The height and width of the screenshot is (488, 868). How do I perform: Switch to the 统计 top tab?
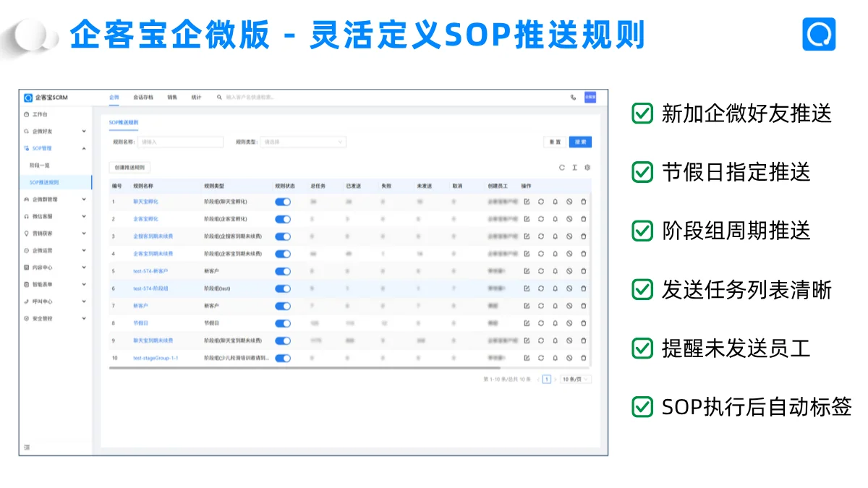click(196, 97)
